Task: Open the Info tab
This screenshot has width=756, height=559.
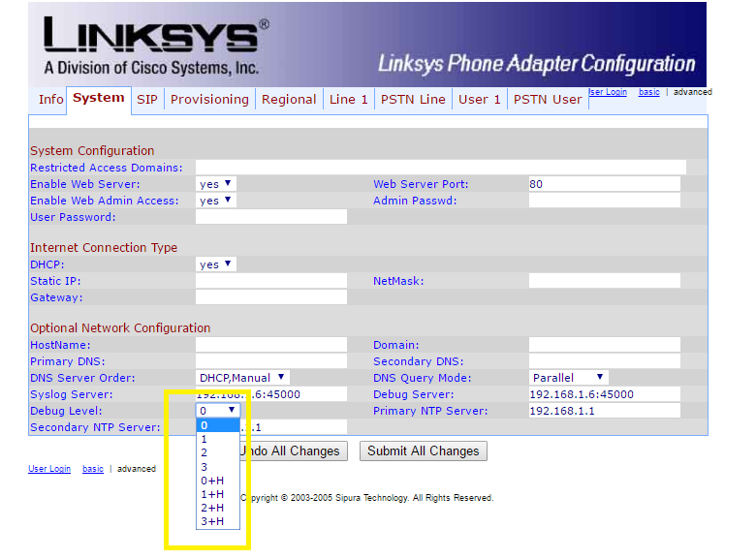Action: [50, 99]
